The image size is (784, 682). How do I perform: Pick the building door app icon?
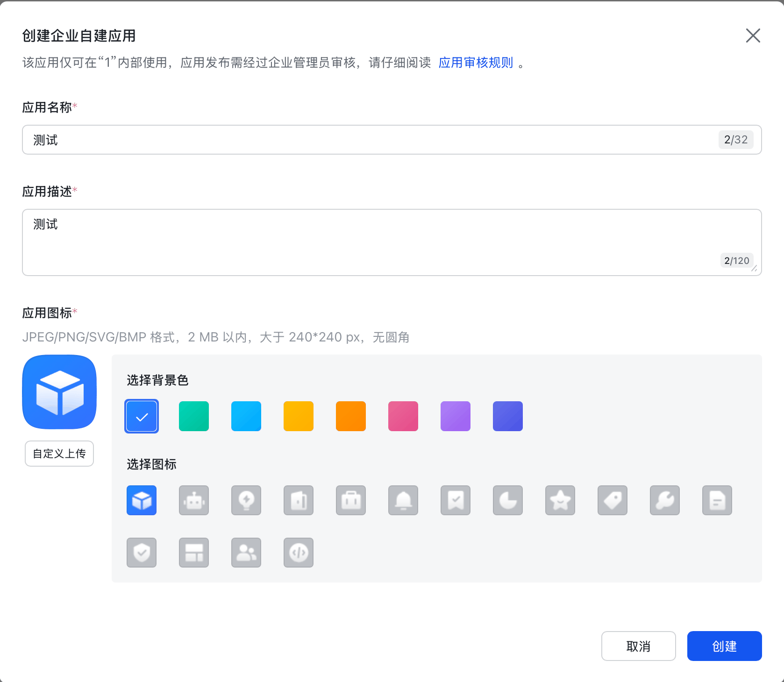click(x=299, y=500)
